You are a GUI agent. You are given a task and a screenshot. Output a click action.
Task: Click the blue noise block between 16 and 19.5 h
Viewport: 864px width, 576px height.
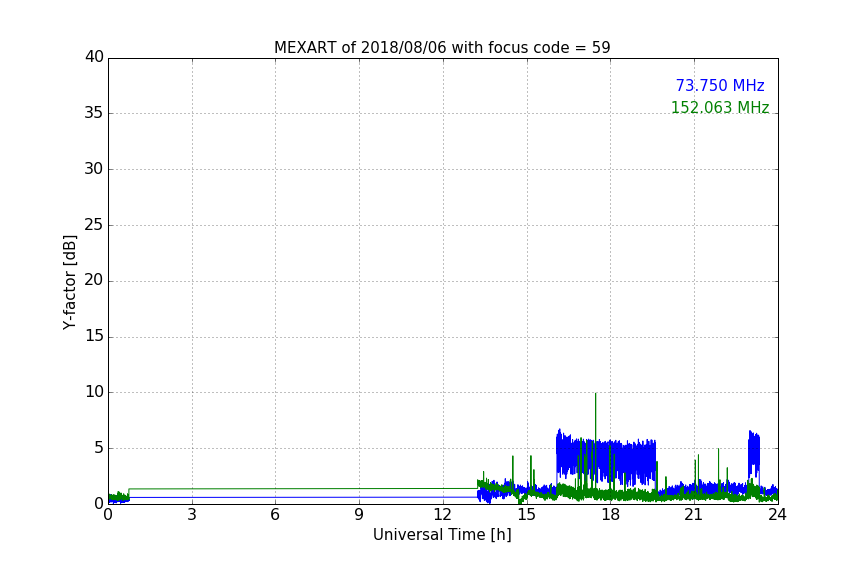606,459
